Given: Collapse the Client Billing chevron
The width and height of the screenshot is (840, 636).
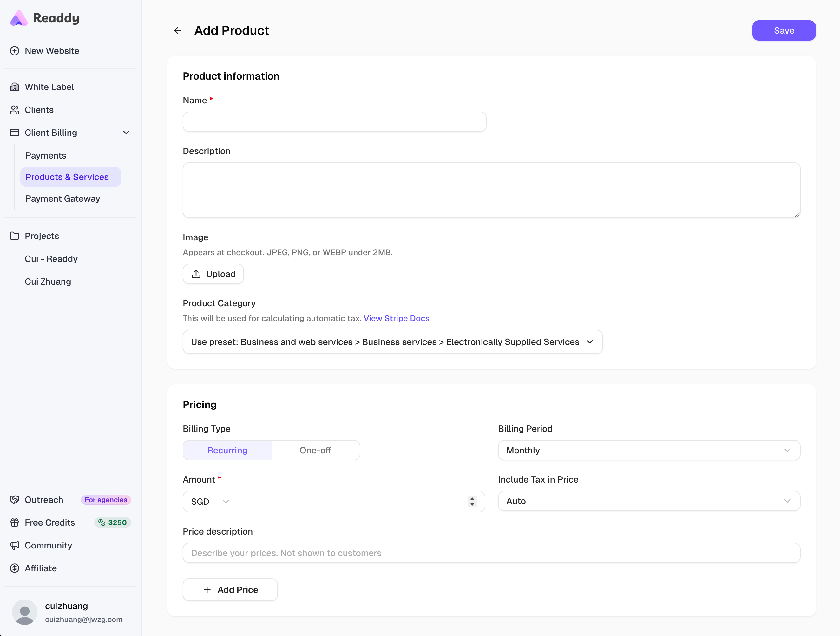Looking at the screenshot, I should click(127, 133).
